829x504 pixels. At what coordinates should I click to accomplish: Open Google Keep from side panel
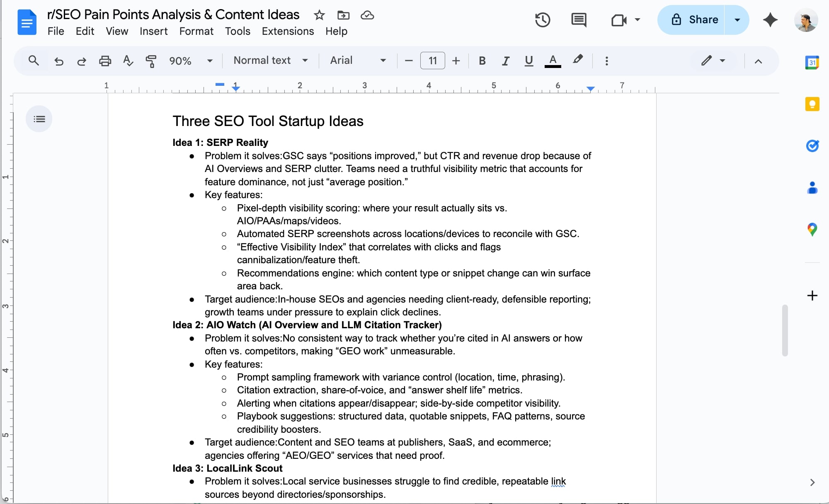[x=812, y=104]
